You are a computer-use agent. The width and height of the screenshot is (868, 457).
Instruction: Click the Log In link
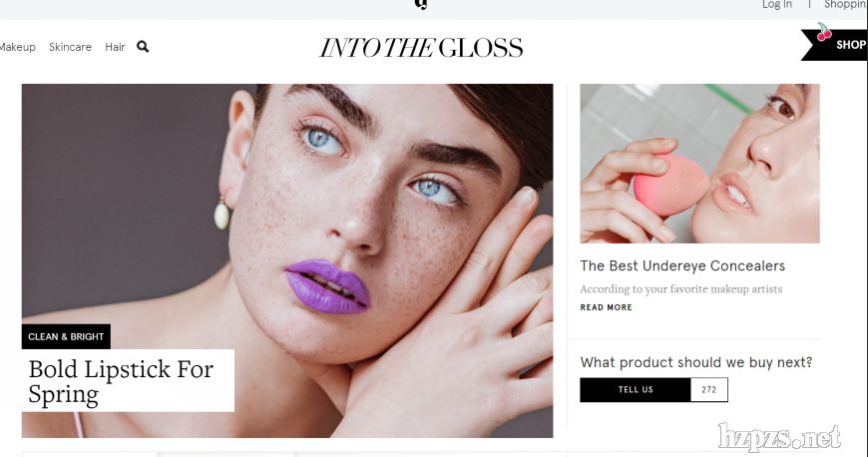pyautogui.click(x=777, y=4)
